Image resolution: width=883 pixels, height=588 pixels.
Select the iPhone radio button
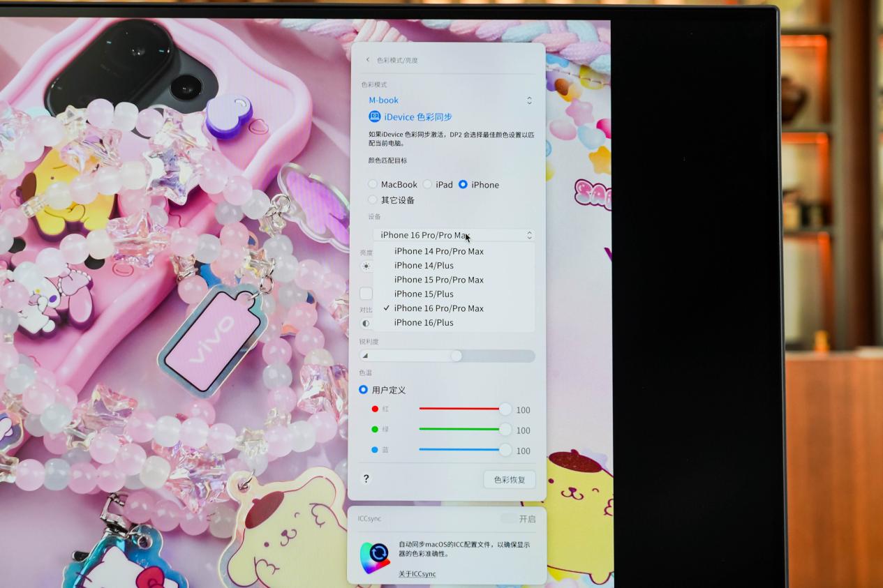463,184
